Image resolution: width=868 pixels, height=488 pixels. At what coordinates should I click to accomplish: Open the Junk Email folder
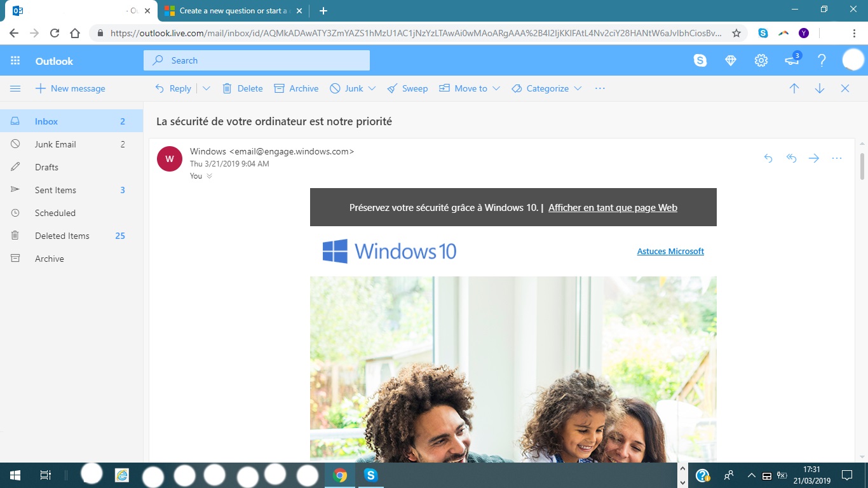pyautogui.click(x=71, y=144)
